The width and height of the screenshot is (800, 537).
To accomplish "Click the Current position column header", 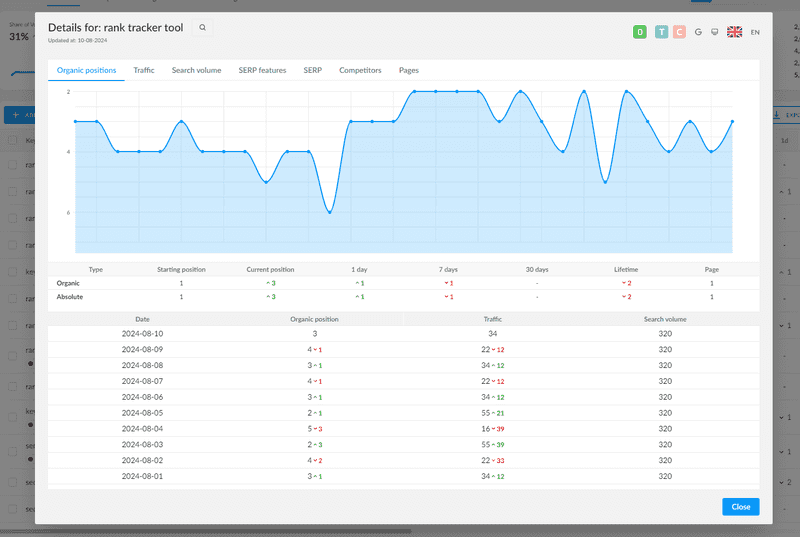I will (270, 269).
